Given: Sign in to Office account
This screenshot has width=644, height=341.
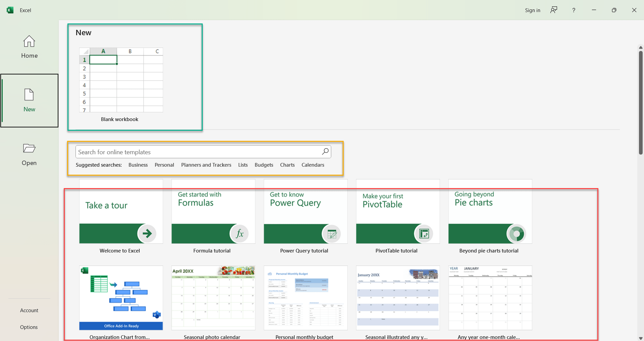Looking at the screenshot, I should (533, 10).
